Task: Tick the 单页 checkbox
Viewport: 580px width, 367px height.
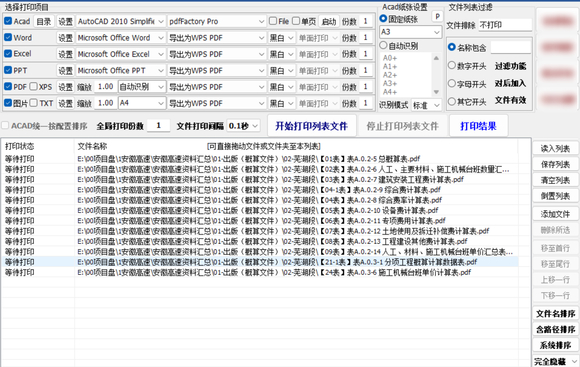Action: (x=296, y=21)
